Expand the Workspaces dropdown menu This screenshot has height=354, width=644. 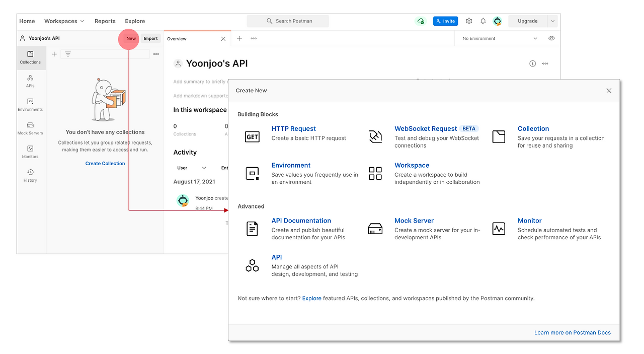click(x=64, y=21)
